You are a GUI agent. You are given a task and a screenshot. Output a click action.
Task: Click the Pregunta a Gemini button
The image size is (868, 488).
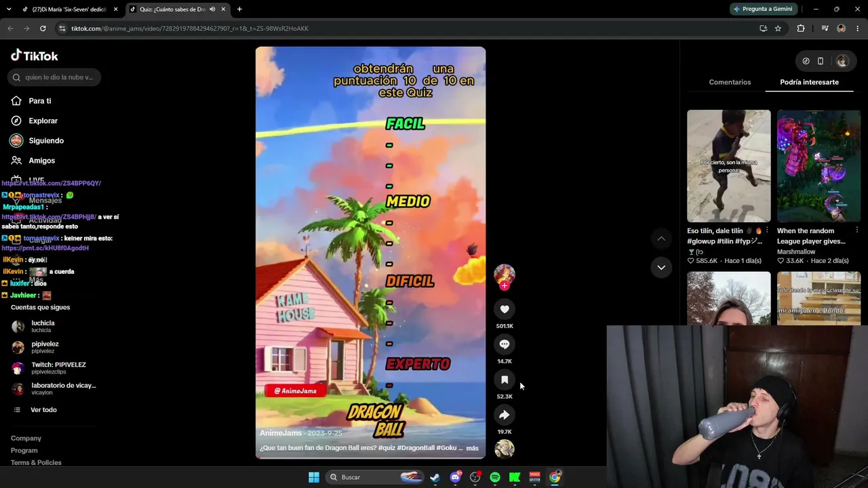tap(762, 9)
